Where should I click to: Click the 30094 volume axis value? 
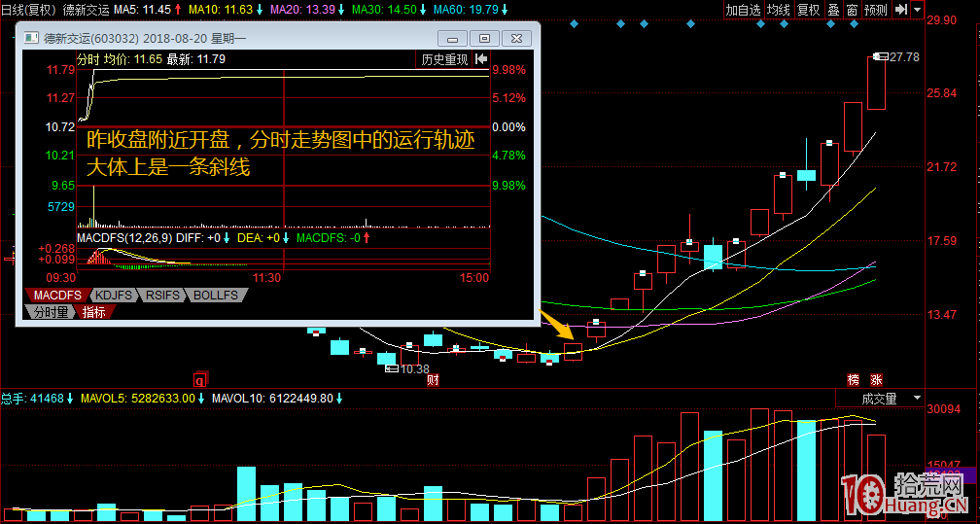(x=944, y=409)
